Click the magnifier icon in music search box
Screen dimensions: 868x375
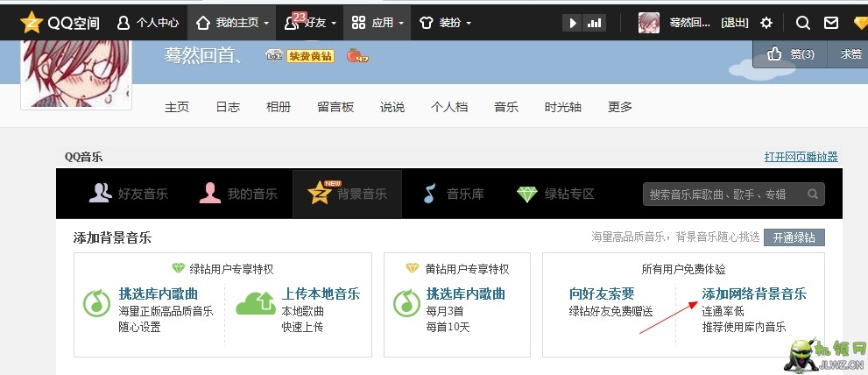coord(813,194)
